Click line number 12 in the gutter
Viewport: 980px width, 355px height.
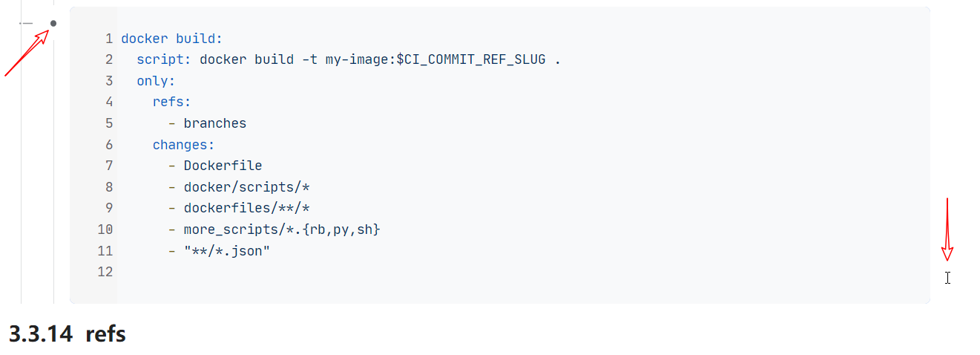tap(105, 272)
